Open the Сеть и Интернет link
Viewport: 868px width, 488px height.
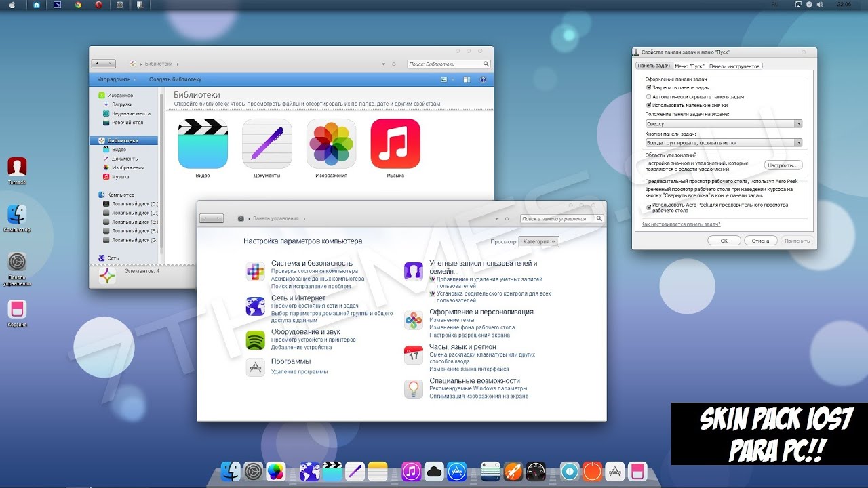[x=298, y=298]
